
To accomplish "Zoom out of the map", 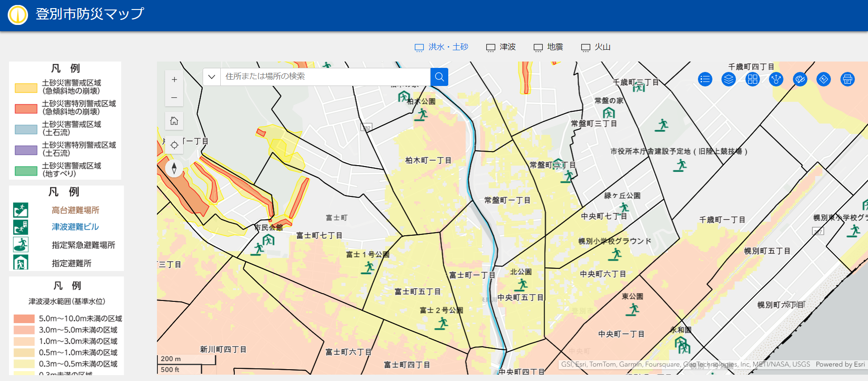I will (174, 98).
